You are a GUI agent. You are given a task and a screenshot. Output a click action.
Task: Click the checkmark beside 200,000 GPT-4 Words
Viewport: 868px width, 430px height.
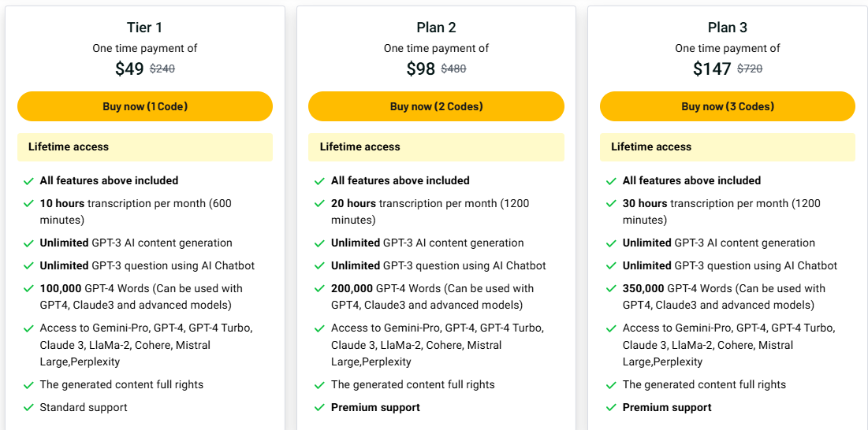[319, 289]
